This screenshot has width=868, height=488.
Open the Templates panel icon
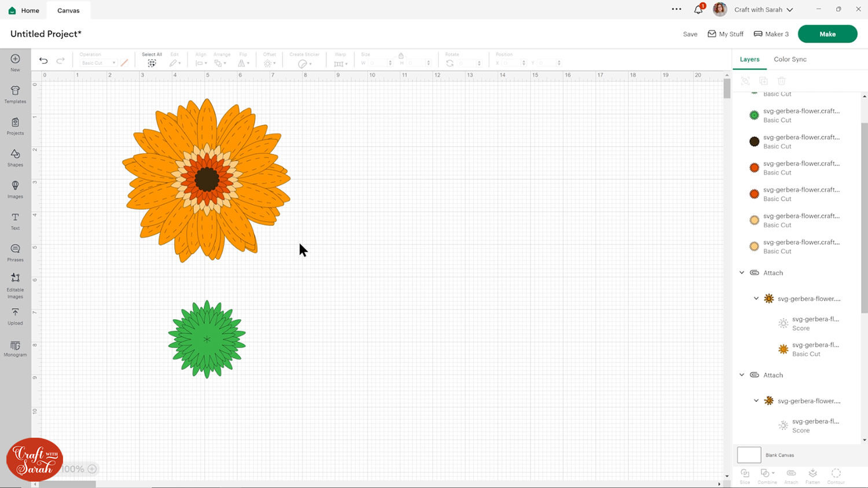pos(15,94)
